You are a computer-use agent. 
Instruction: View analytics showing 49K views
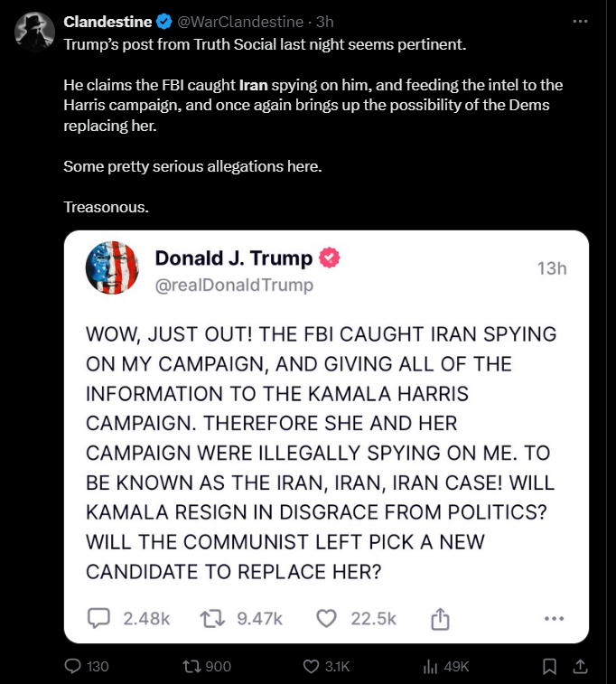tap(431, 666)
